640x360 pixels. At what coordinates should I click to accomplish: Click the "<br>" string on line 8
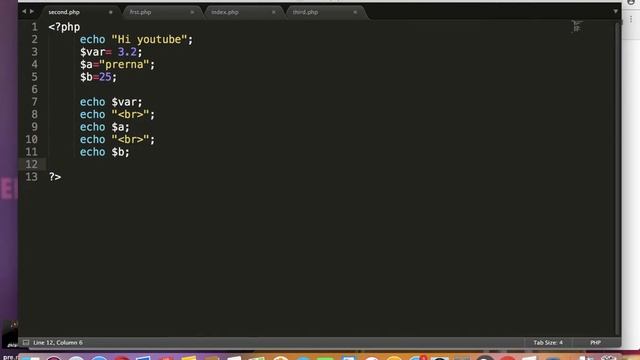point(130,115)
